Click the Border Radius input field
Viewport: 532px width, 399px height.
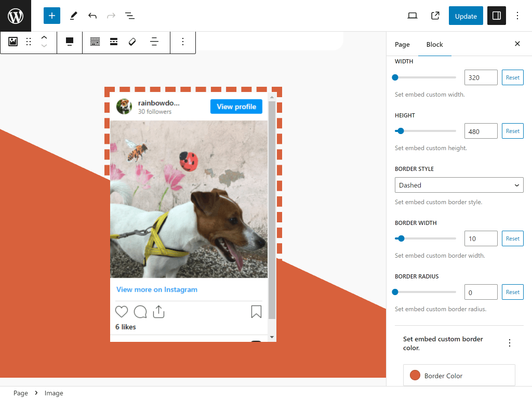[x=481, y=292]
